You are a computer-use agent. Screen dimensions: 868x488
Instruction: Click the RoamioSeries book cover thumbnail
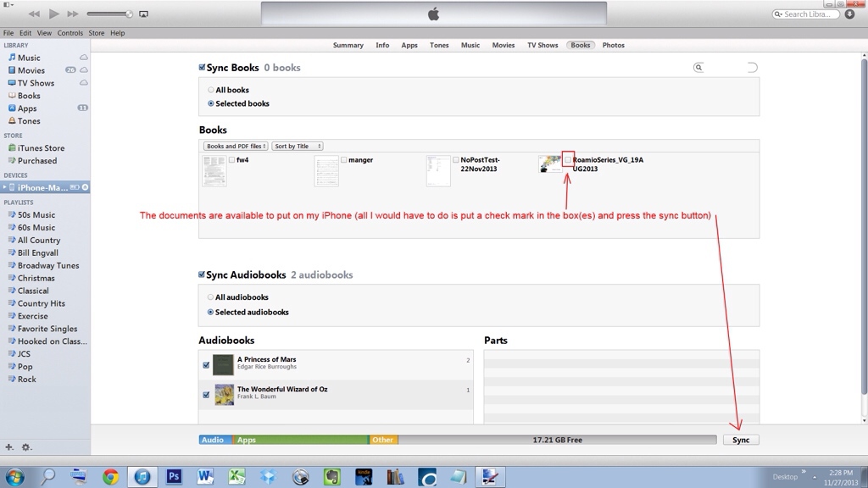pyautogui.click(x=549, y=164)
